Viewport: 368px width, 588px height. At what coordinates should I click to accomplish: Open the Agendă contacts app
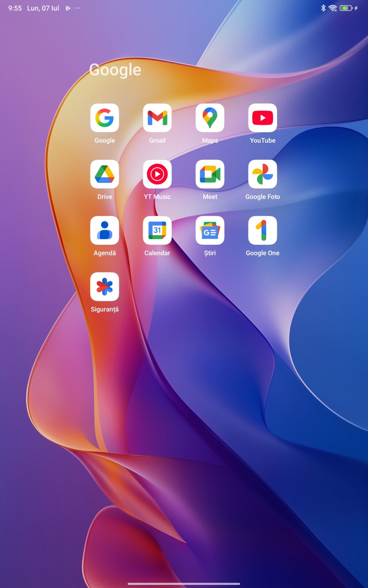105,231
